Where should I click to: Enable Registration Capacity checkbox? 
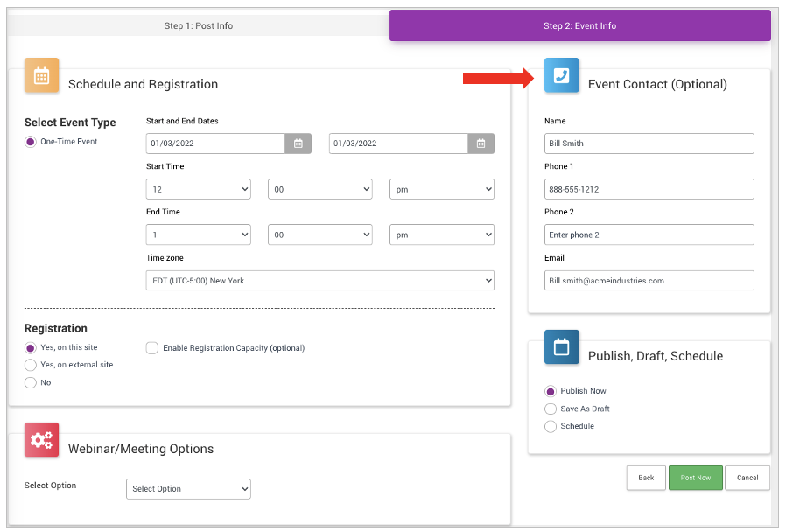pos(152,348)
